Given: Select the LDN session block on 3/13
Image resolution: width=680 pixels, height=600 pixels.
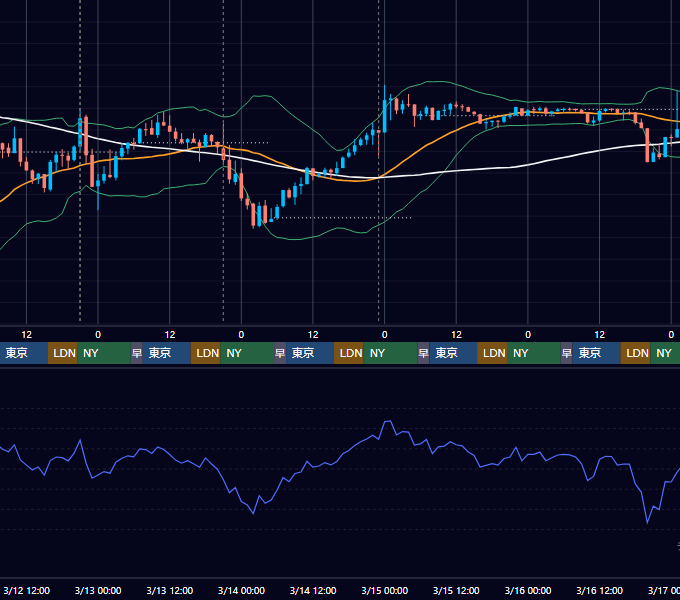Looking at the screenshot, I should click(x=206, y=353).
